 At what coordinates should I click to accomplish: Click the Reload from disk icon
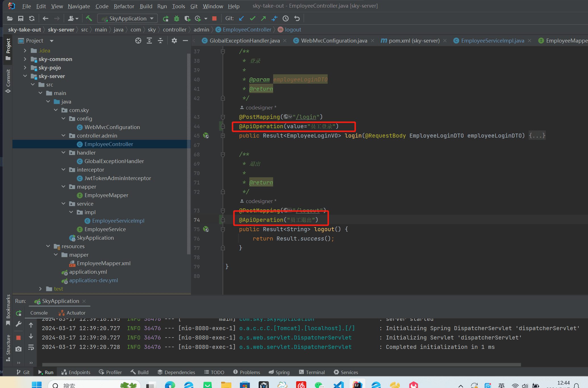(32, 19)
